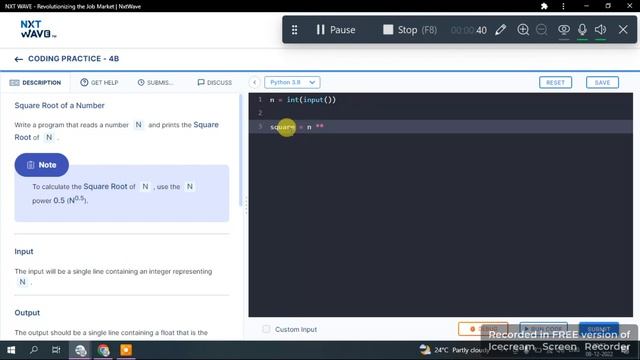Zoom in with the recorder magnifier plus

pos(523,30)
